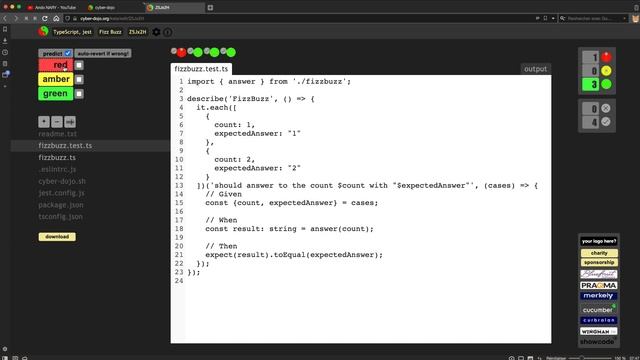Open the PRAQMA sponsor logo
The width and height of the screenshot is (640, 360).
point(599,285)
